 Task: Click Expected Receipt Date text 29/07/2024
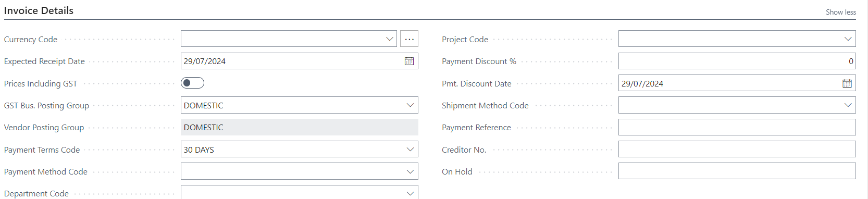click(x=205, y=61)
